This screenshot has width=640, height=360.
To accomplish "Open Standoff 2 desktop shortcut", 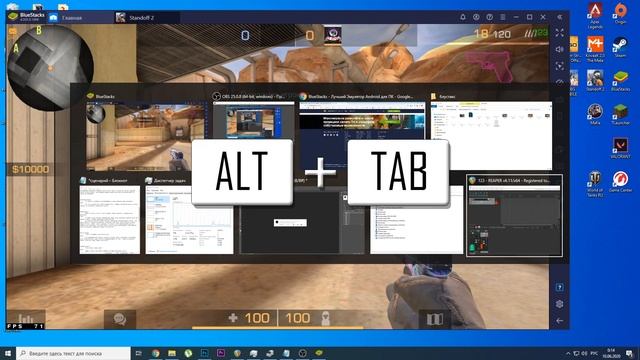I will click(x=595, y=80).
